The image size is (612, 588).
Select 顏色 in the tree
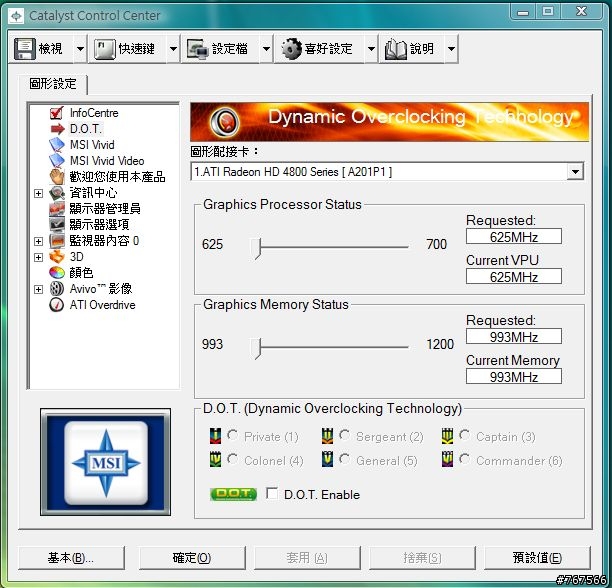tap(81, 272)
